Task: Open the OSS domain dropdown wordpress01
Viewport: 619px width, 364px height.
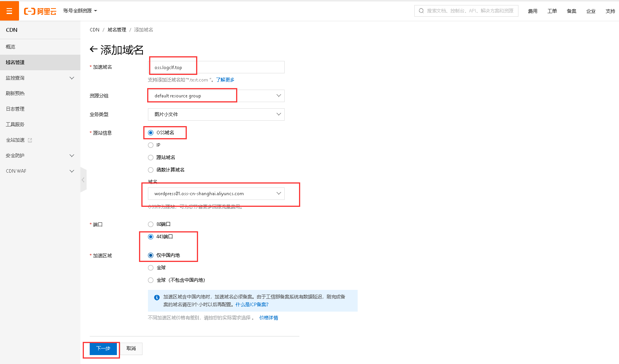Action: point(216,194)
